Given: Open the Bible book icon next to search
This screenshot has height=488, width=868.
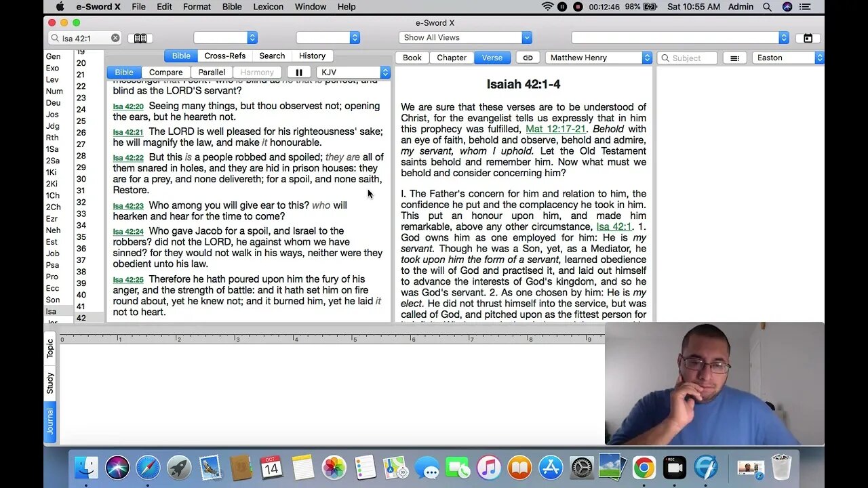Looking at the screenshot, I should [x=140, y=38].
